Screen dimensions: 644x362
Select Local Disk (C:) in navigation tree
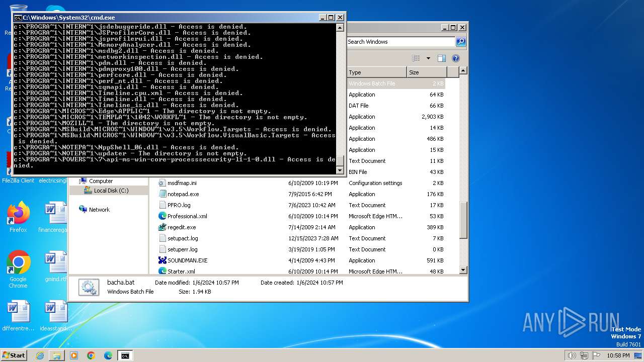click(111, 191)
